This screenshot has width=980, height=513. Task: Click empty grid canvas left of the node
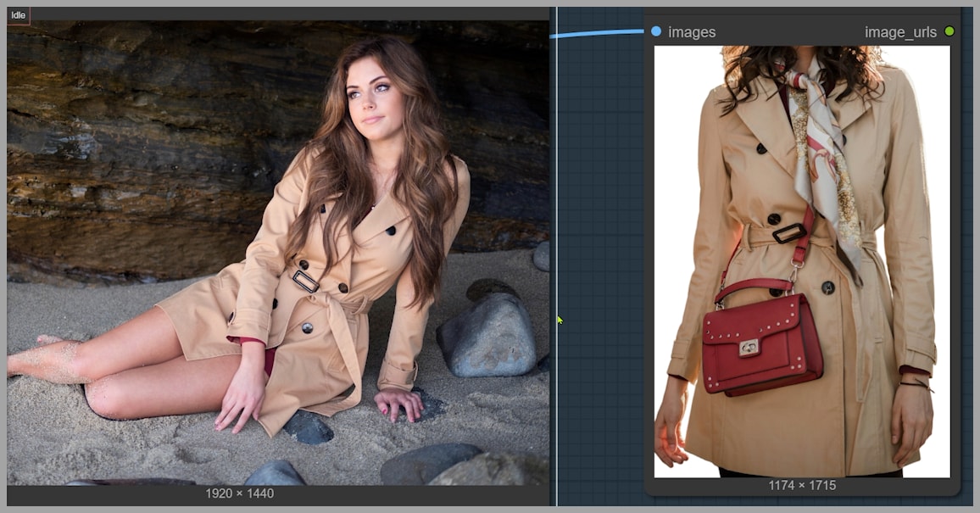600,254
